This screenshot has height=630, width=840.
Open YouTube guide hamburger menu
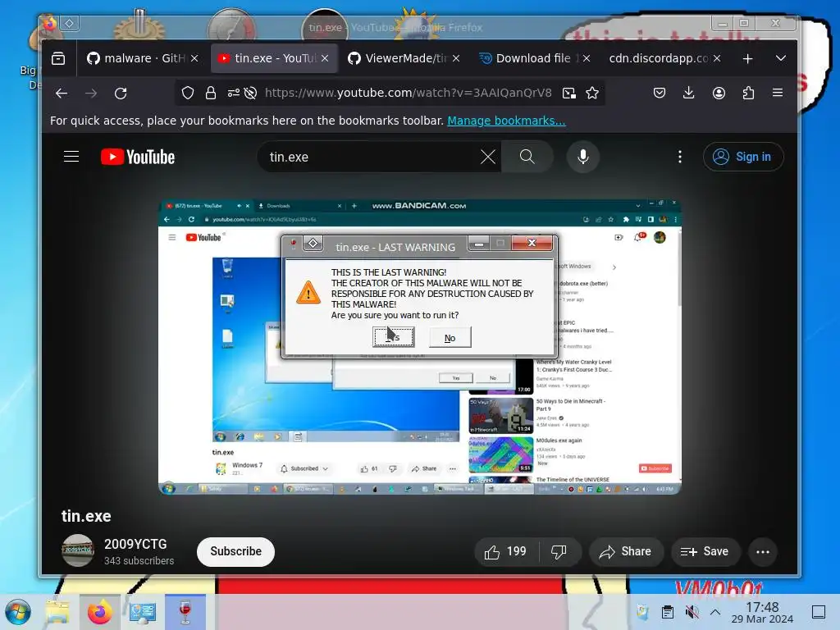pyautogui.click(x=71, y=157)
